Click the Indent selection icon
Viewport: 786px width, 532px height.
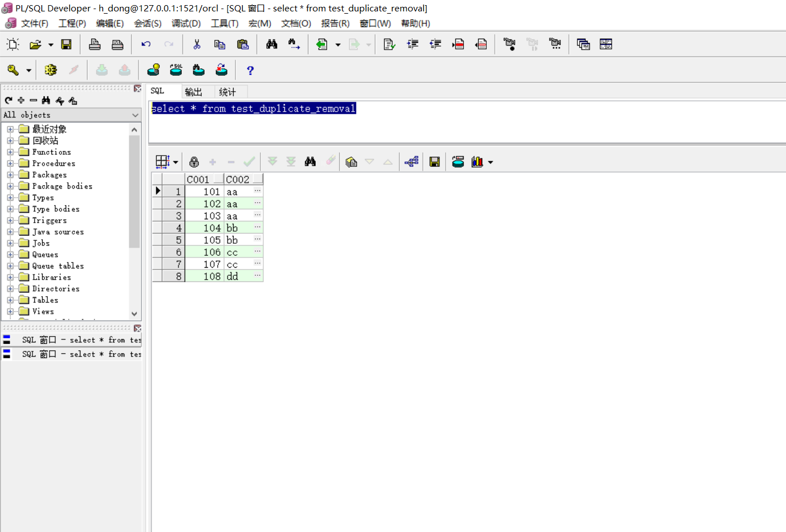(413, 44)
